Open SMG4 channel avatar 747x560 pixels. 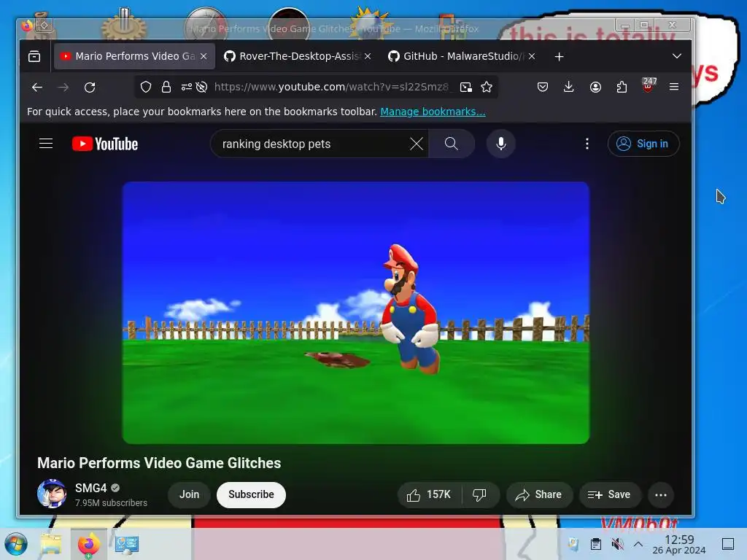tap(52, 494)
